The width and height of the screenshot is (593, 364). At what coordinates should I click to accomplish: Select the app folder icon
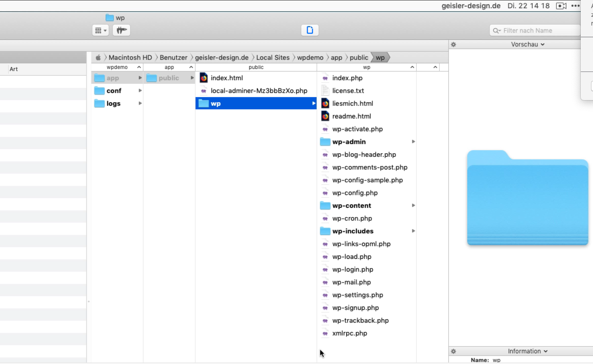coord(100,78)
